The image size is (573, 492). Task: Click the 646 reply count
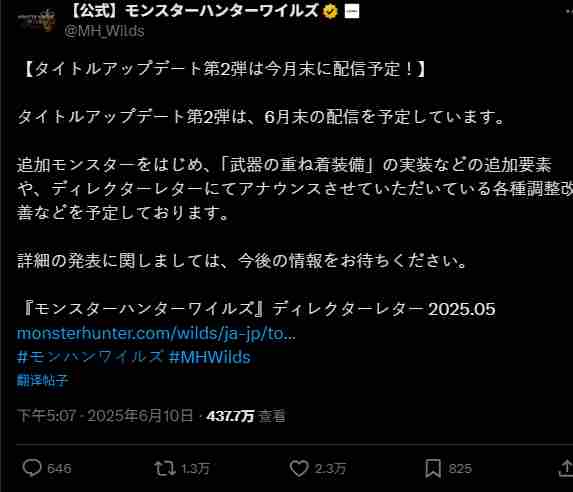(59, 469)
